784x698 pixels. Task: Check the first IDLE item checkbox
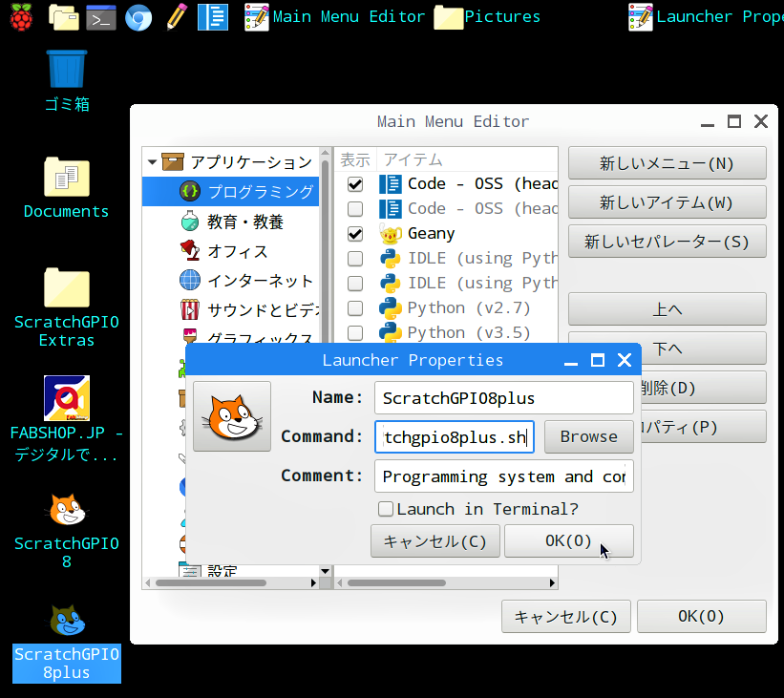click(355, 259)
